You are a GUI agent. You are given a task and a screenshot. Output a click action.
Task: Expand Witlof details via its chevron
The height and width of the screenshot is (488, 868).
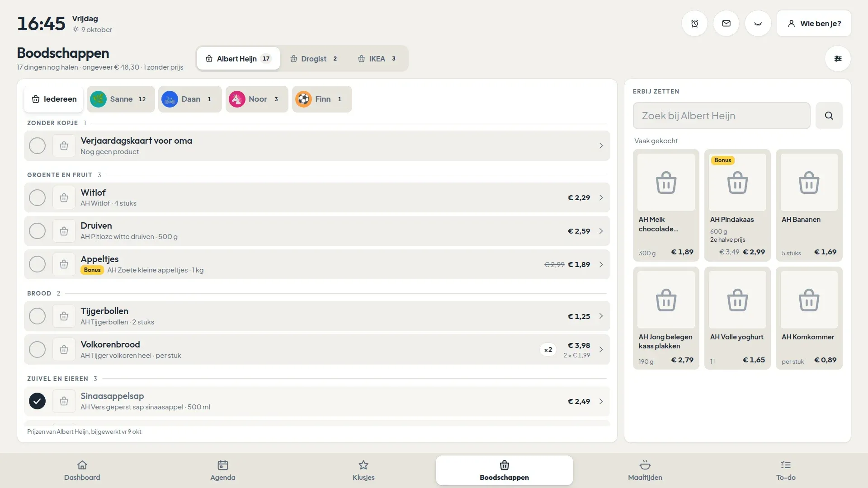point(601,198)
